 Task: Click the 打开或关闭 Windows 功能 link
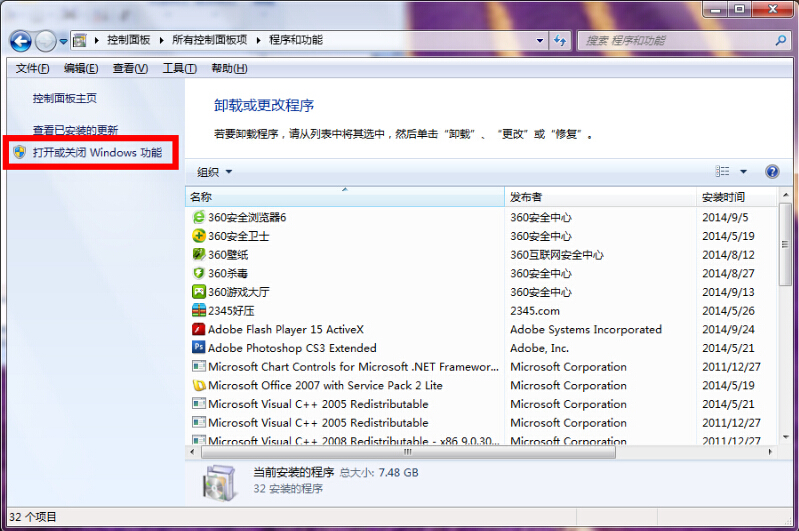click(x=96, y=153)
